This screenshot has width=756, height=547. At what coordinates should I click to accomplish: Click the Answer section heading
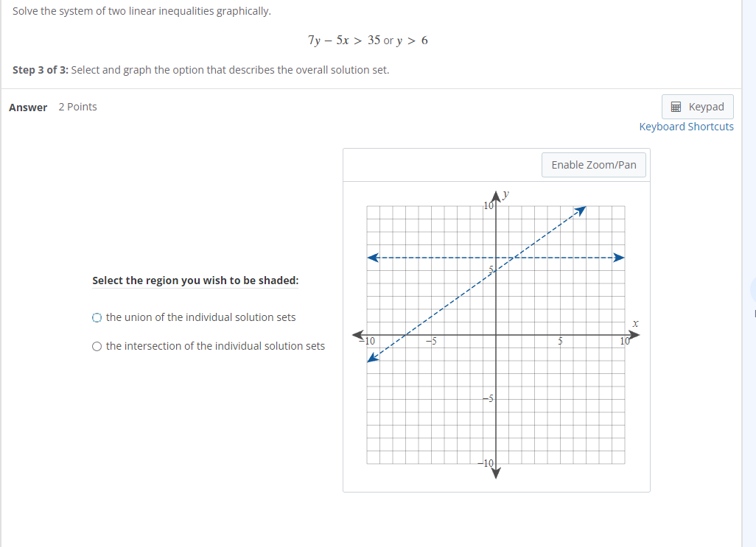coord(27,107)
